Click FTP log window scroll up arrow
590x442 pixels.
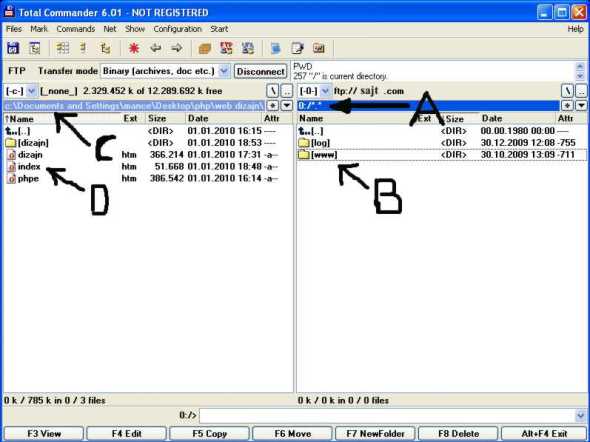[580, 67]
